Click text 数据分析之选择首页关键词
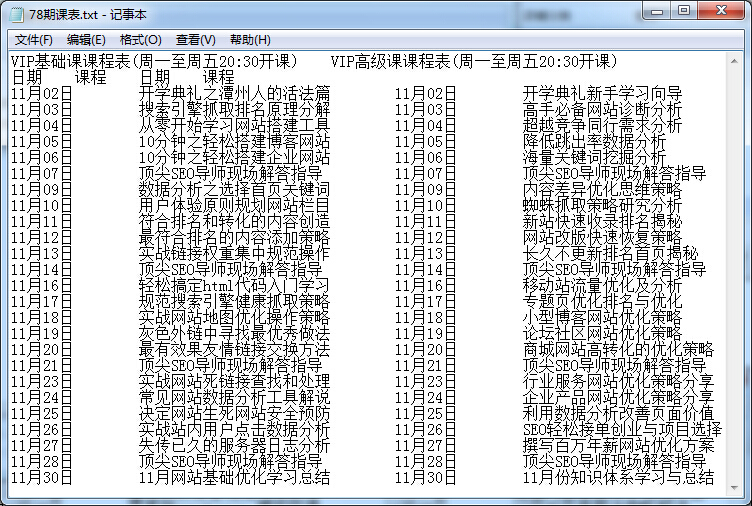The height and width of the screenshot is (506, 752). click(234, 189)
